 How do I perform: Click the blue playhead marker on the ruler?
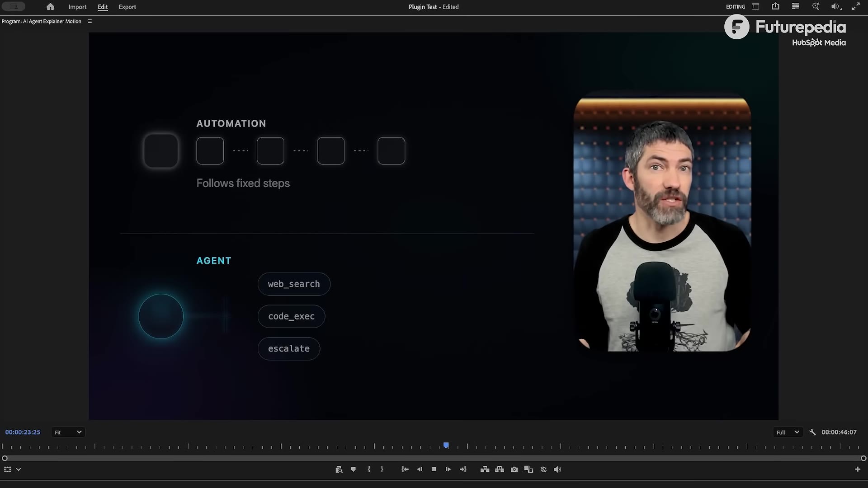pos(446,446)
